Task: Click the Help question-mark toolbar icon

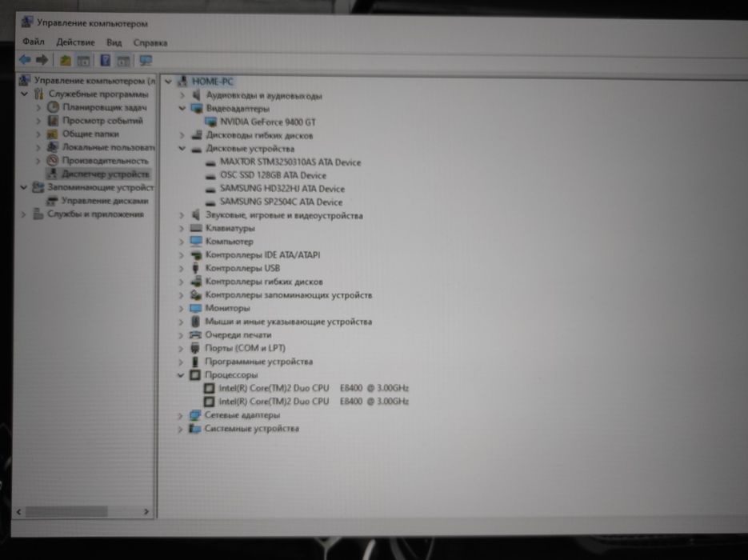Action: [x=106, y=61]
